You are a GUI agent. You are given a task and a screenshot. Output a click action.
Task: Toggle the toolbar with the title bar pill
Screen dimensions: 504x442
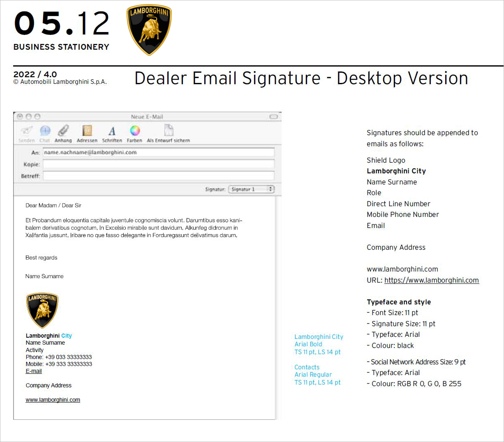tap(273, 117)
